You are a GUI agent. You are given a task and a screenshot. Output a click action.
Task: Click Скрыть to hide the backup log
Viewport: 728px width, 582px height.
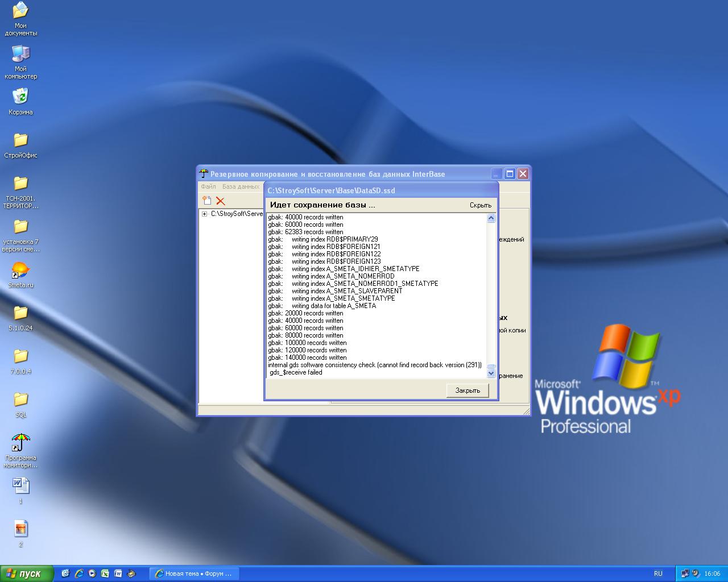(481, 205)
